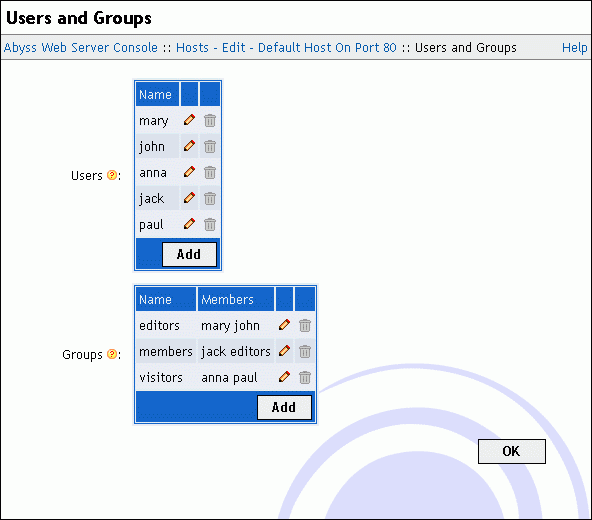Viewport: 592px width, 520px height.
Task: Delete the members group trash icon
Action: [x=305, y=351]
